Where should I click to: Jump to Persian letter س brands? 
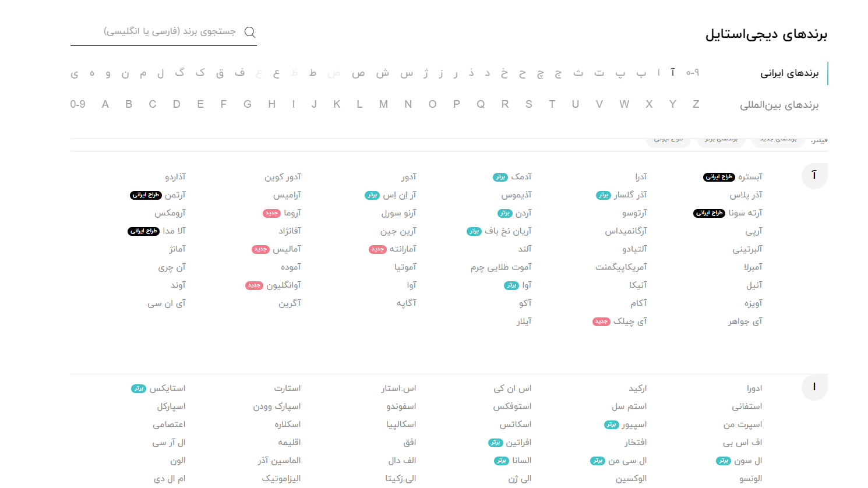[407, 73]
